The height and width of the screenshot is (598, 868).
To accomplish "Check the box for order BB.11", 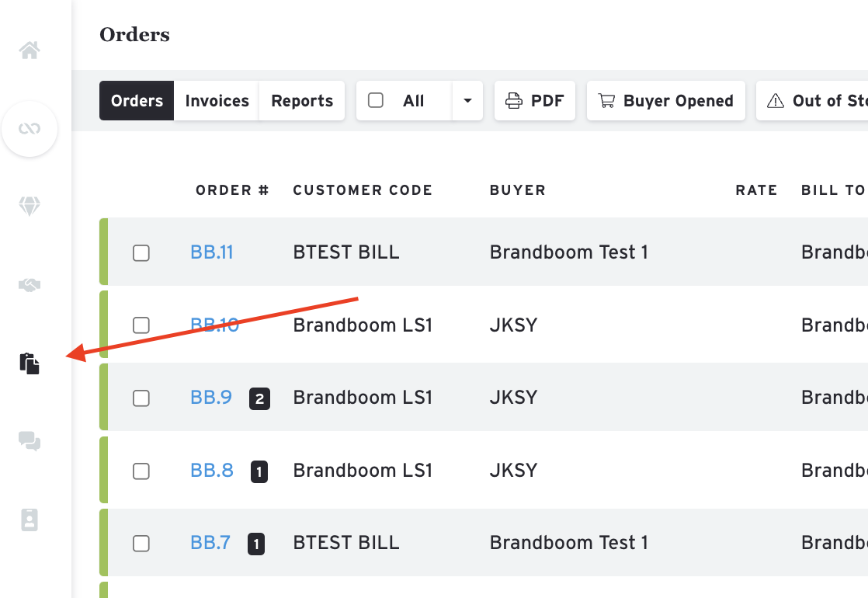I will click(x=141, y=253).
